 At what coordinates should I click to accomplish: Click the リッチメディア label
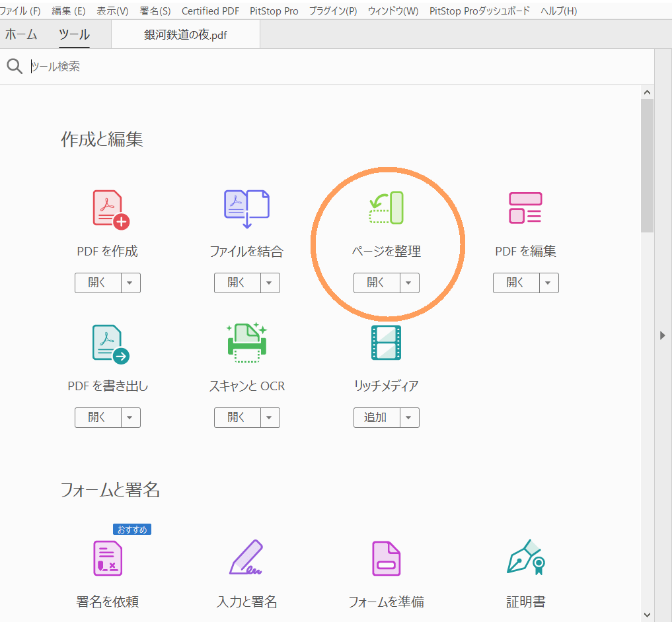[x=386, y=386]
